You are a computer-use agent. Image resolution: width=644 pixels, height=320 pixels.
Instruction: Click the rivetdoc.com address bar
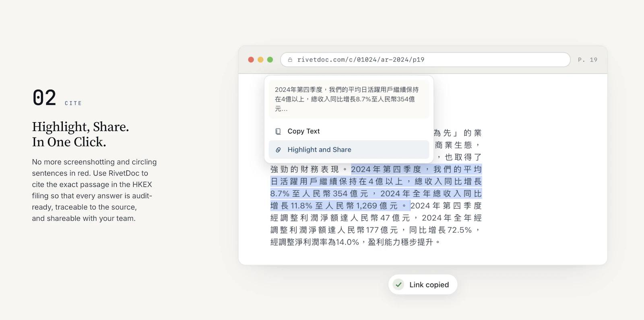click(425, 59)
